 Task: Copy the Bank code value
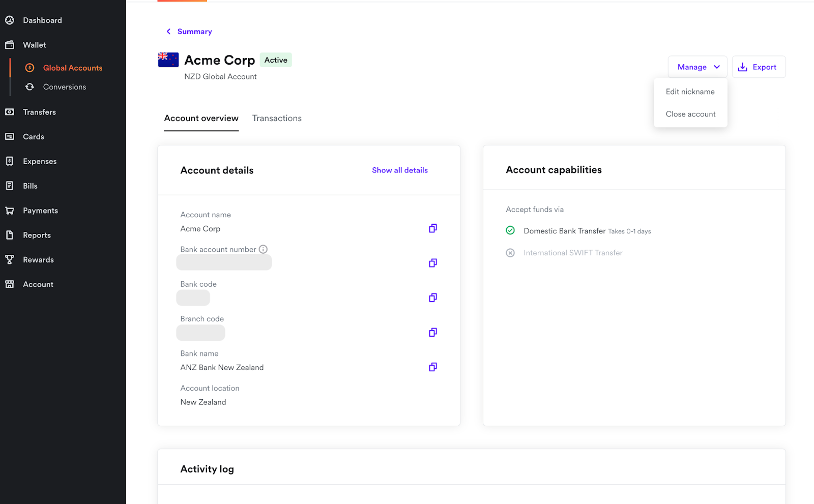coord(432,298)
